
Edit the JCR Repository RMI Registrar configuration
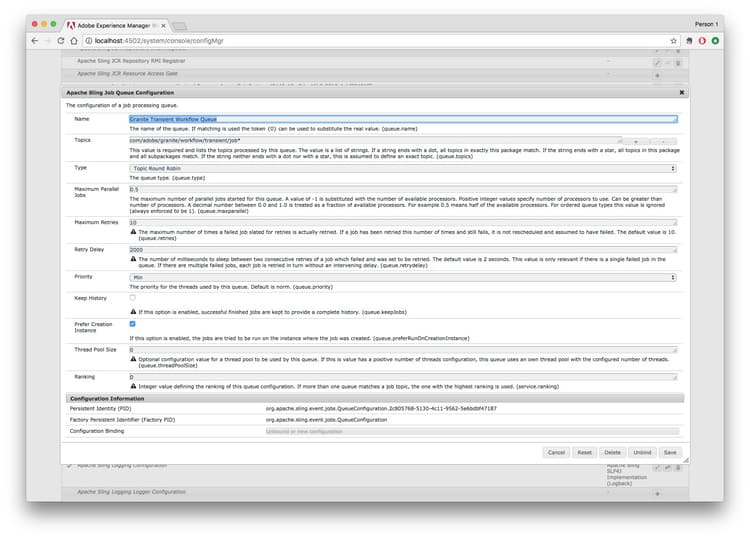[657, 63]
